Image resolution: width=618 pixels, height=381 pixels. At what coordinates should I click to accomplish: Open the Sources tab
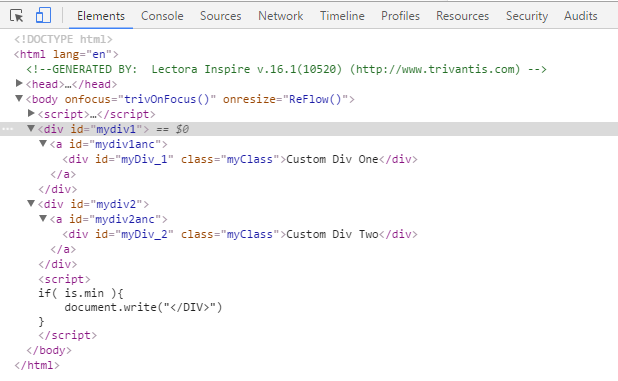[x=220, y=16]
